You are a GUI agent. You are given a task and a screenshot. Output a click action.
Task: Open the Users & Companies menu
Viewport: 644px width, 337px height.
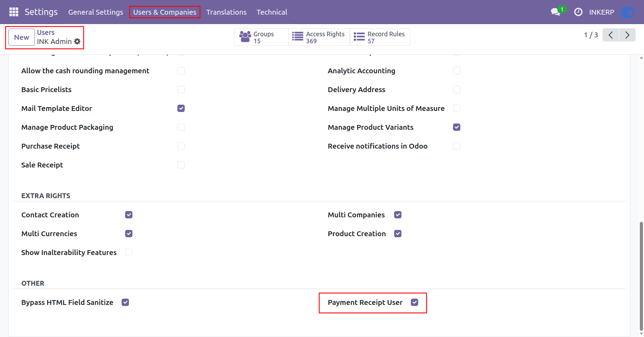point(165,12)
